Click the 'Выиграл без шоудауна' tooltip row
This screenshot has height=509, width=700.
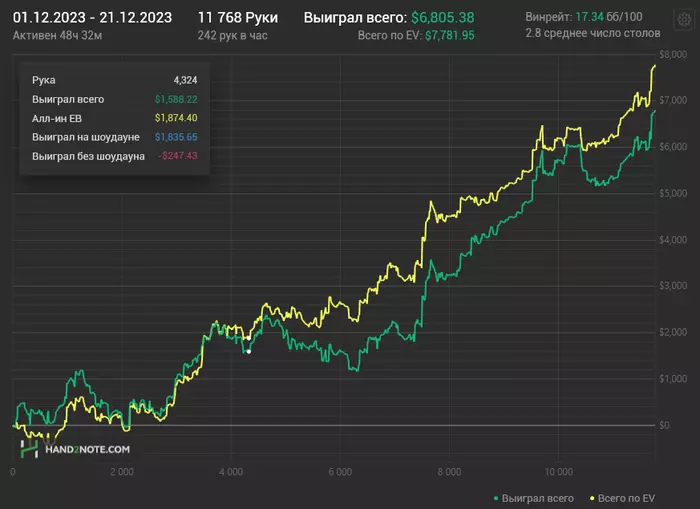click(115, 156)
